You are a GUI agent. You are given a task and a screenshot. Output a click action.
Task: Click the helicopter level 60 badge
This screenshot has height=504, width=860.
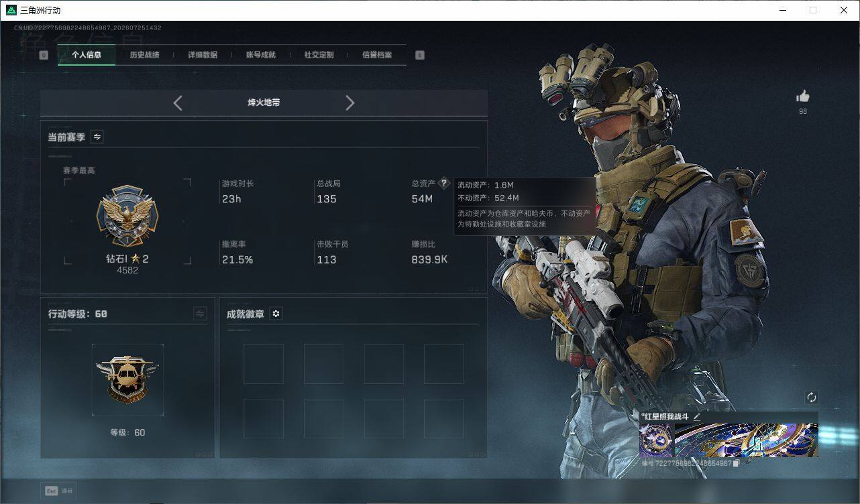[x=127, y=379]
